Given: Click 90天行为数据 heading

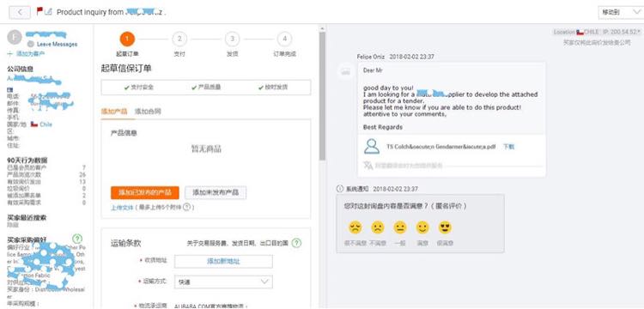Looking at the screenshot, I should [27, 160].
